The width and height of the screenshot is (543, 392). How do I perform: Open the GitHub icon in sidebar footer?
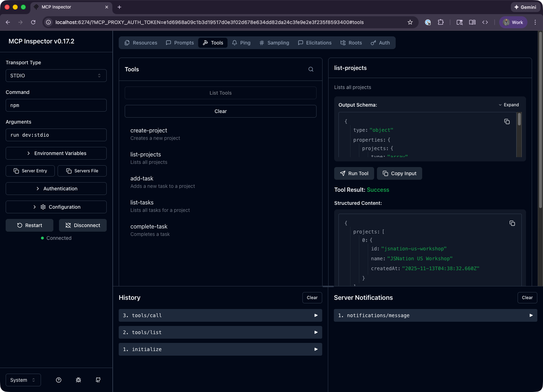coord(98,380)
